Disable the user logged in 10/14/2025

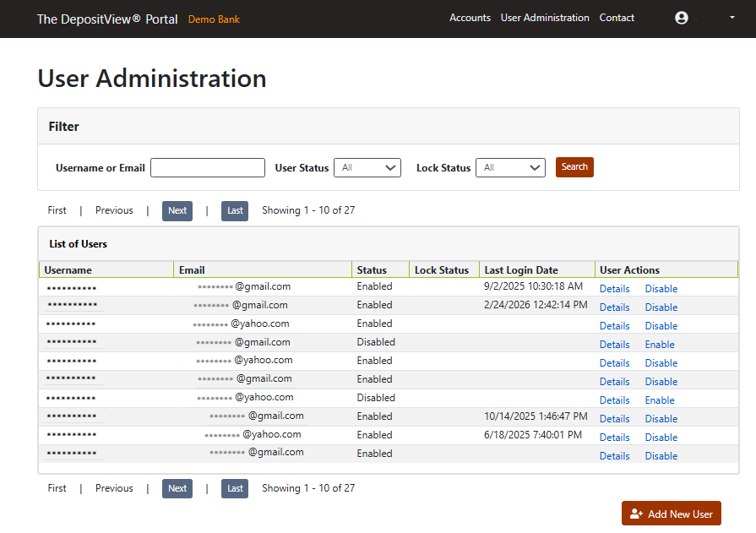(661, 419)
